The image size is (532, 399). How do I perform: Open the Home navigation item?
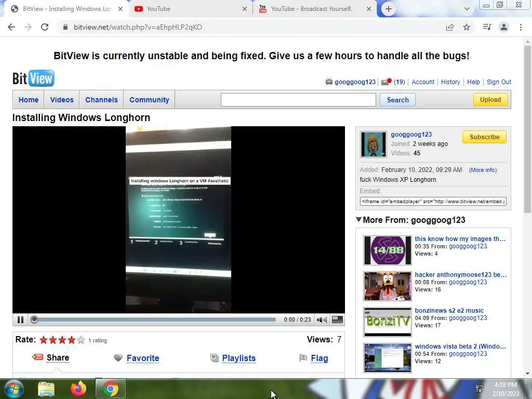click(29, 100)
